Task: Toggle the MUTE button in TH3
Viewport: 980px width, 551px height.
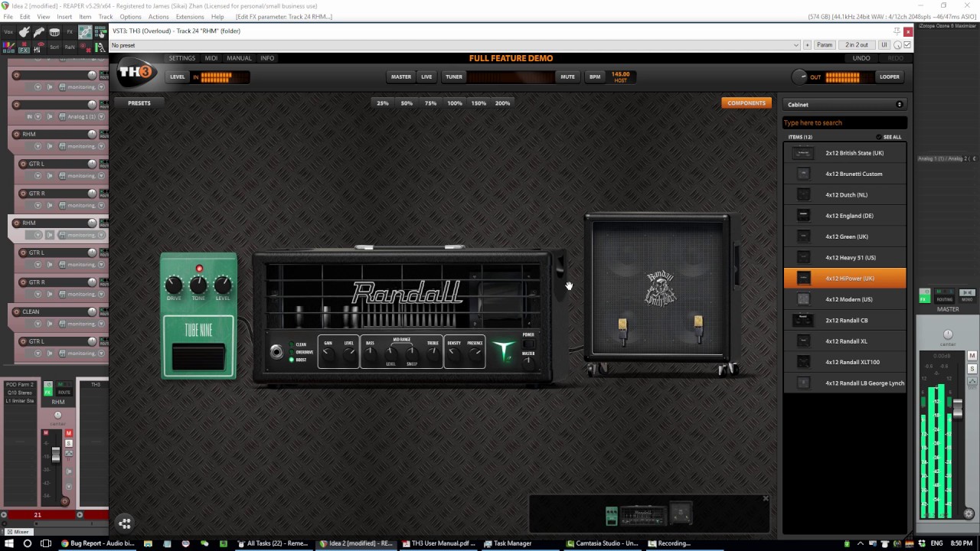Action: pyautogui.click(x=567, y=77)
